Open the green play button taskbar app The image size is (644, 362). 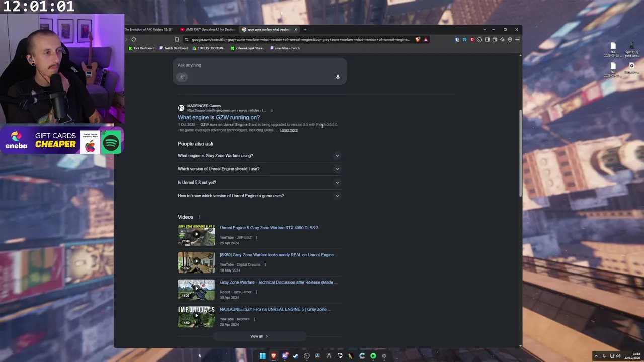click(x=373, y=356)
